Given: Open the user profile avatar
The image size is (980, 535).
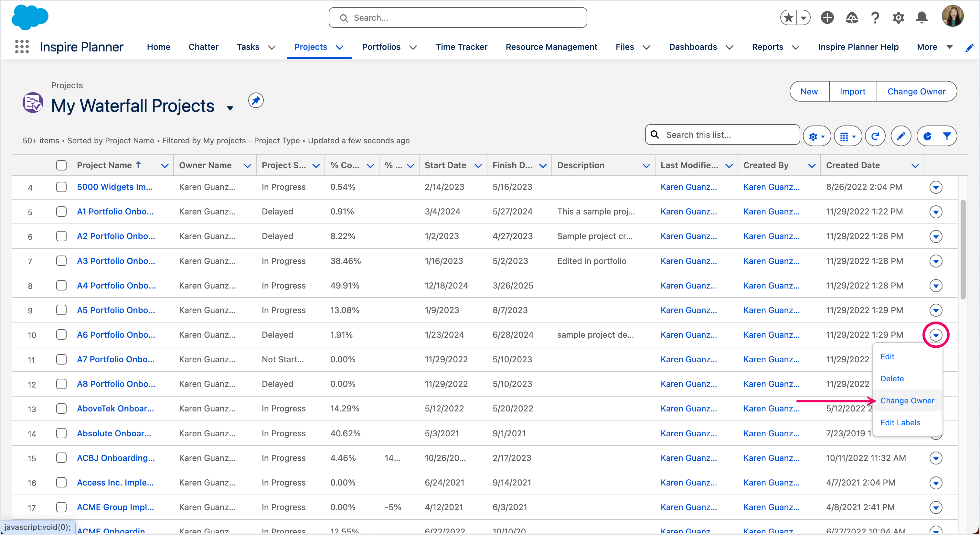Looking at the screenshot, I should coord(952,16).
